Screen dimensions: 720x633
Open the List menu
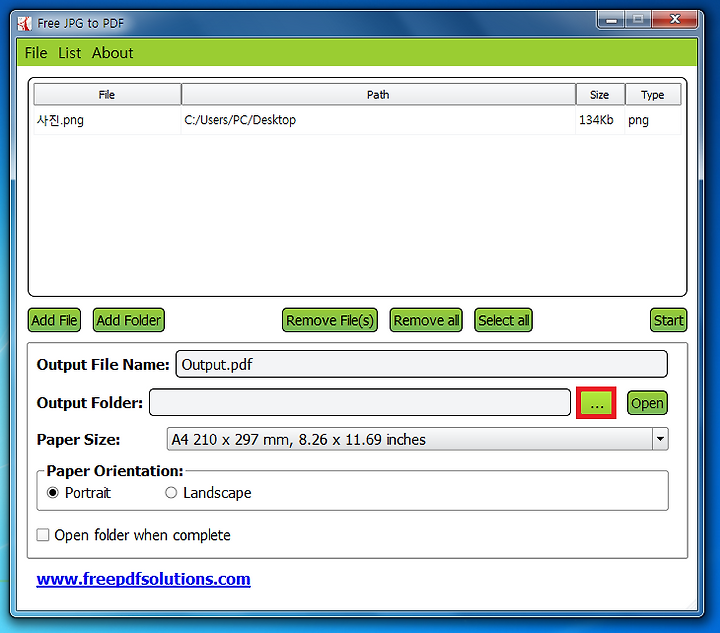point(69,53)
